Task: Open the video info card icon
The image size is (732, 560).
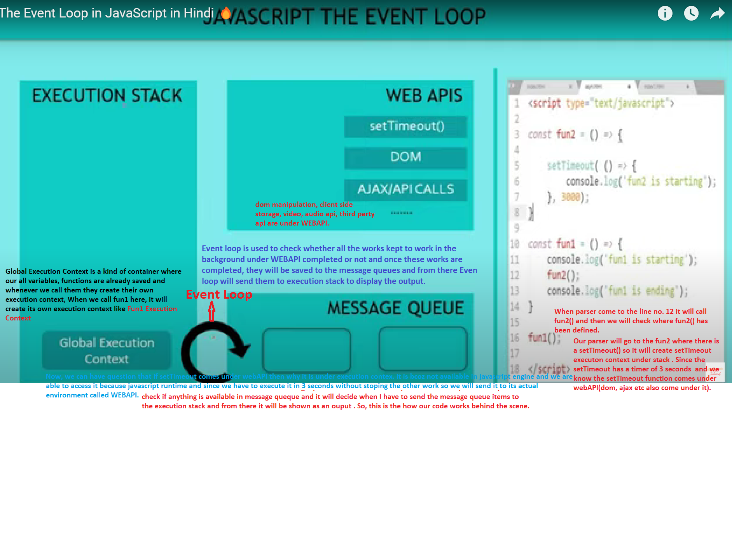Action: (x=665, y=14)
